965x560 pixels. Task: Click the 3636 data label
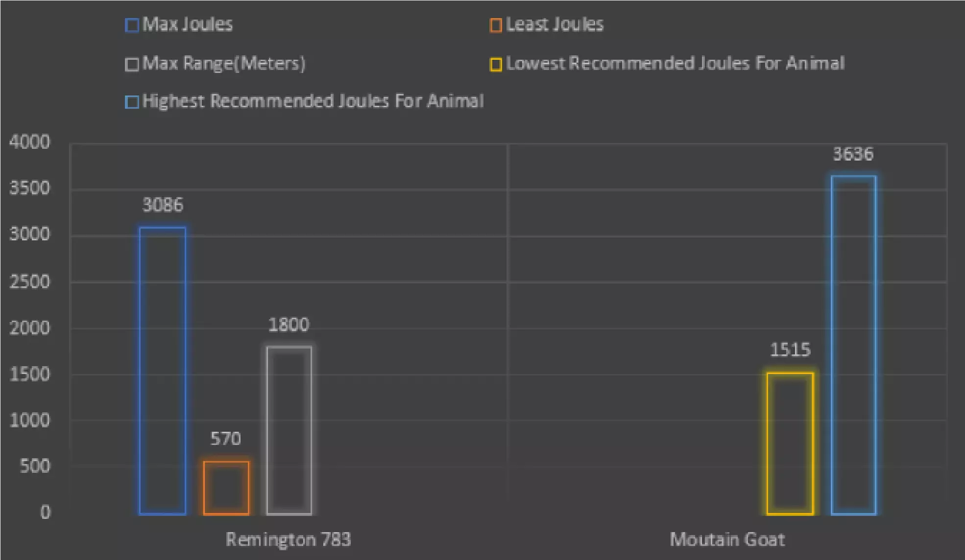853,154
